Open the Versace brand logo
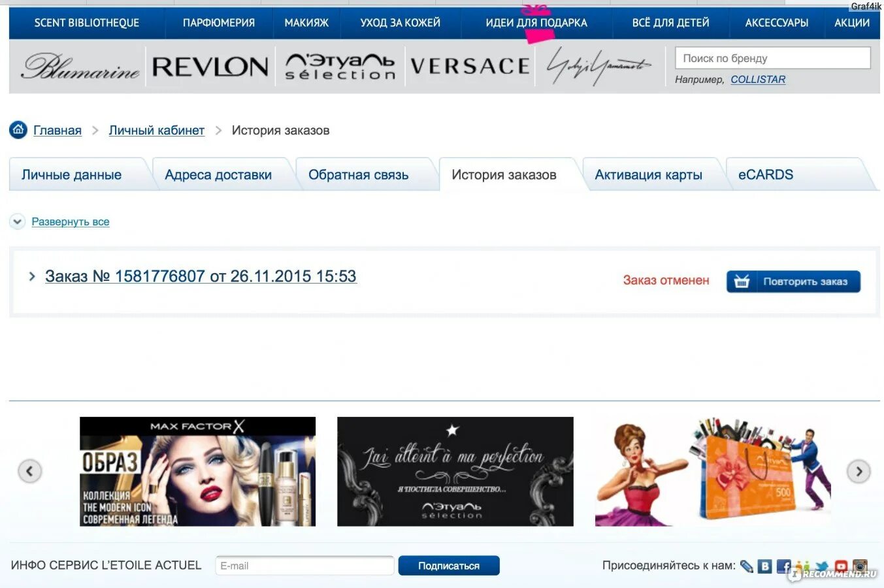This screenshot has height=588, width=884. 470,66
